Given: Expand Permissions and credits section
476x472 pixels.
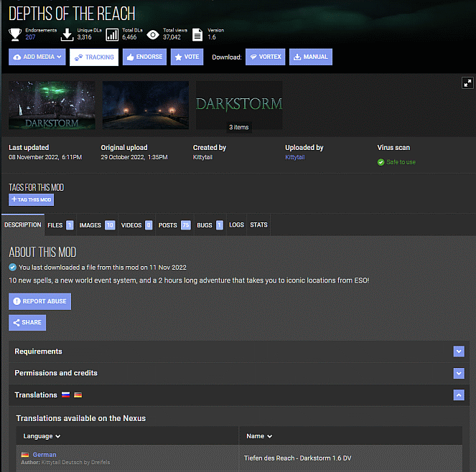Looking at the screenshot, I should [459, 373].
